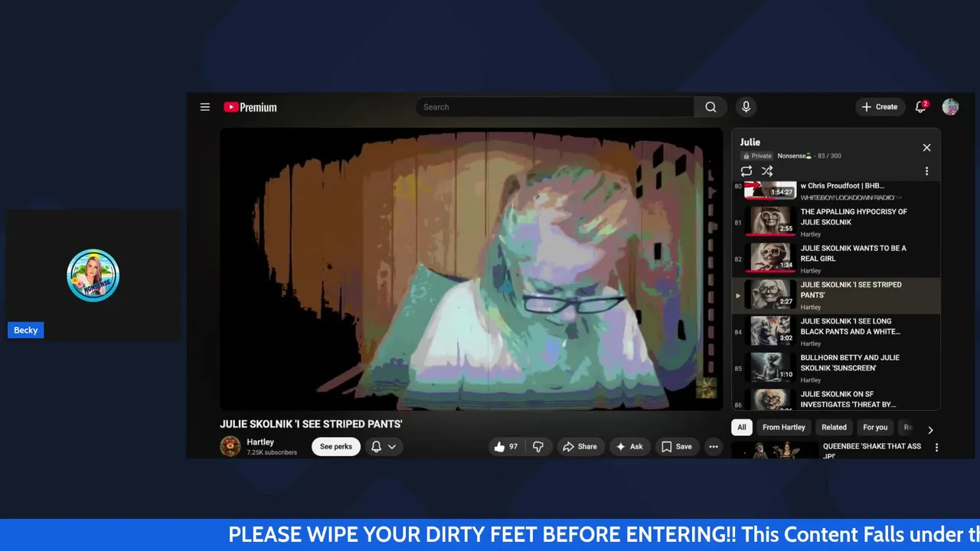This screenshot has width=980, height=551.
Task: Play 'BULLHORN BETTY AND JULIE SKOLNIK SUNSCREEN'
Action: (836, 368)
